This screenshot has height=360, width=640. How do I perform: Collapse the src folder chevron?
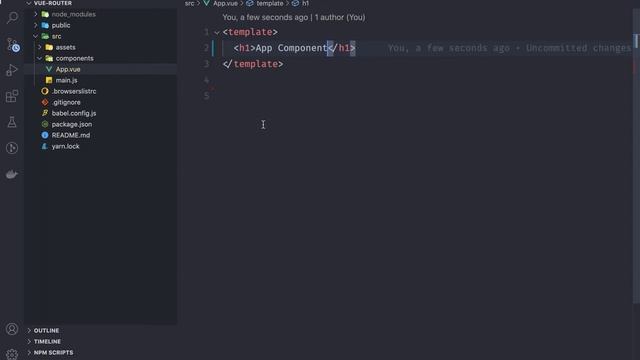click(36, 36)
